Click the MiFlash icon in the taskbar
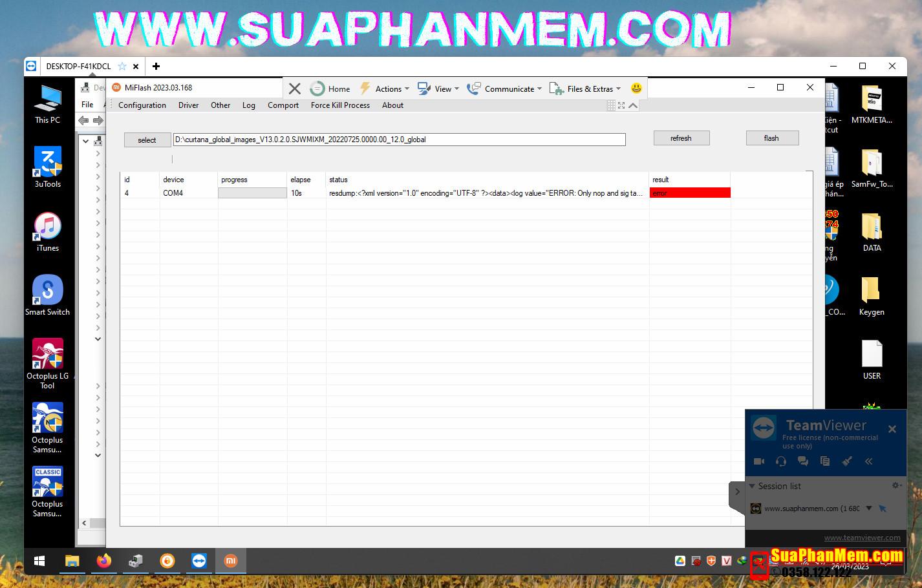Screen dimensions: 922x588 click(x=230, y=561)
